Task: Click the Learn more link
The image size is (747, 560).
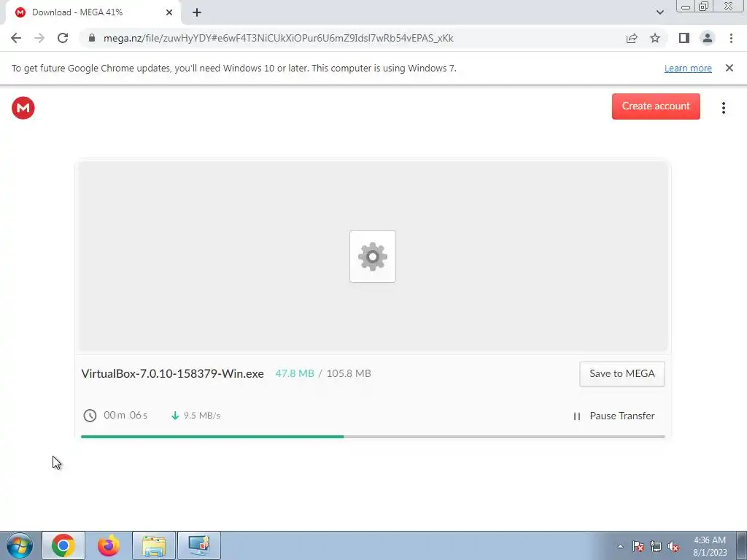Action: coord(688,68)
